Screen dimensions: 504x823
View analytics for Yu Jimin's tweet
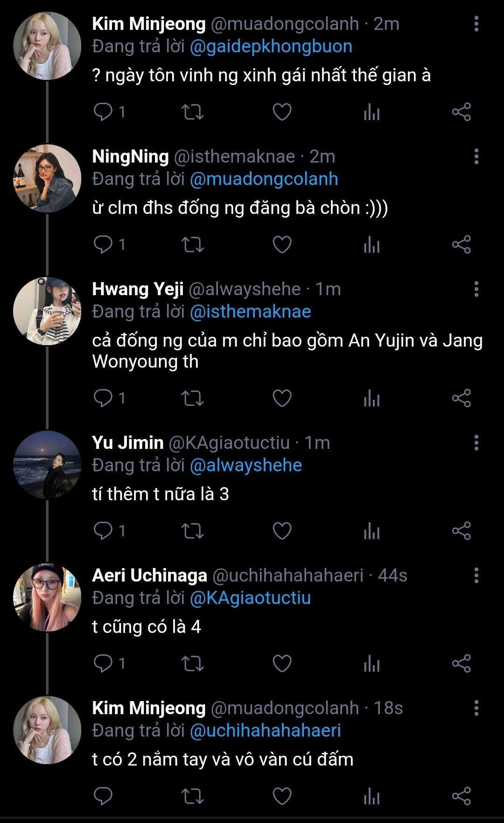pos(371,531)
